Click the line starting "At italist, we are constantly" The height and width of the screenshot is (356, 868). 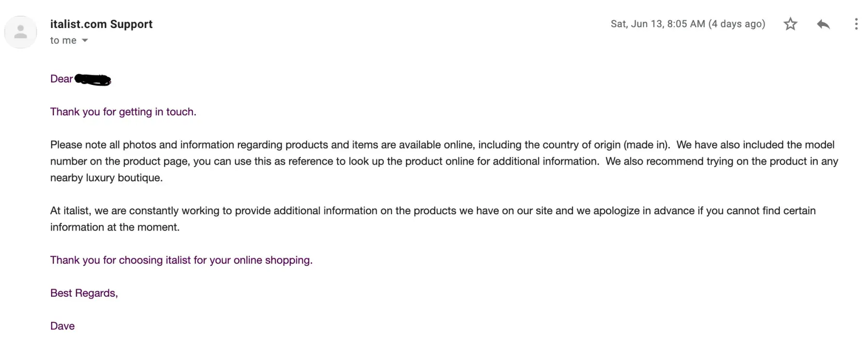pos(433,211)
